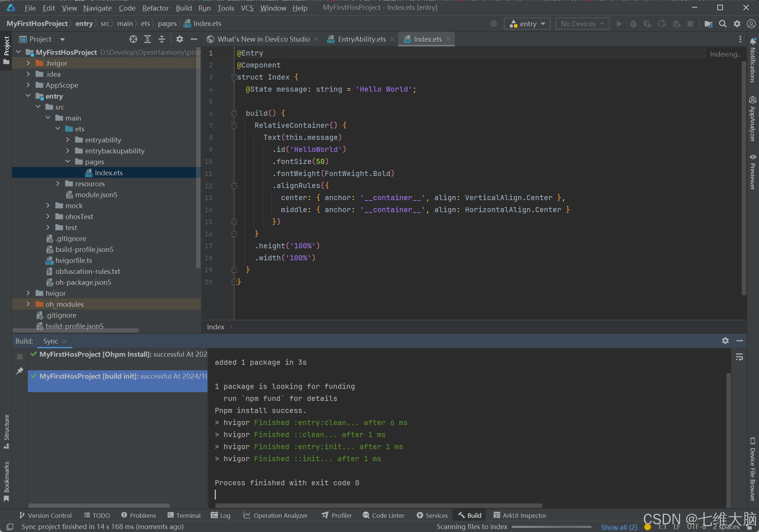Viewport: 759px width, 532px height.
Task: Expand the oh_modules folder
Action: tap(28, 304)
